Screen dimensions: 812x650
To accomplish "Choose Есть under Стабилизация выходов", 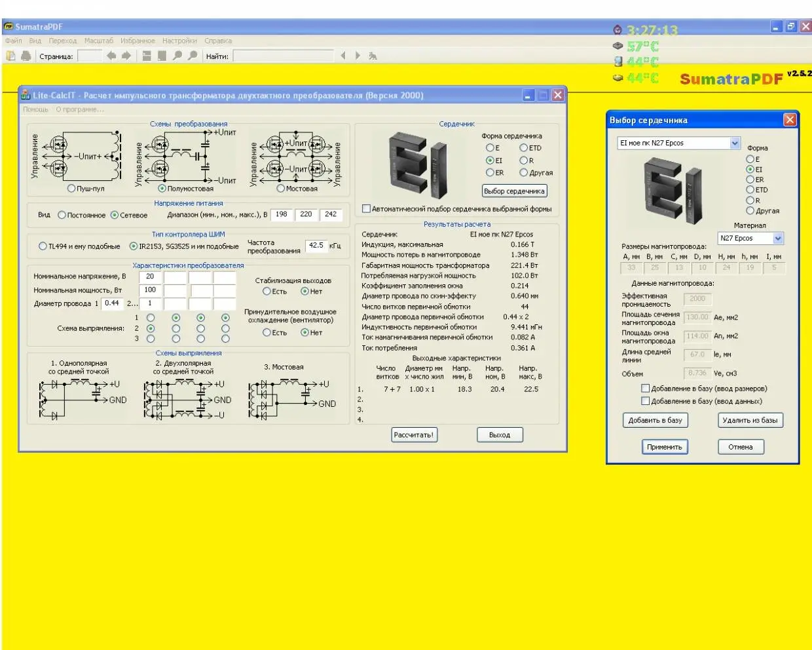I will point(267,292).
